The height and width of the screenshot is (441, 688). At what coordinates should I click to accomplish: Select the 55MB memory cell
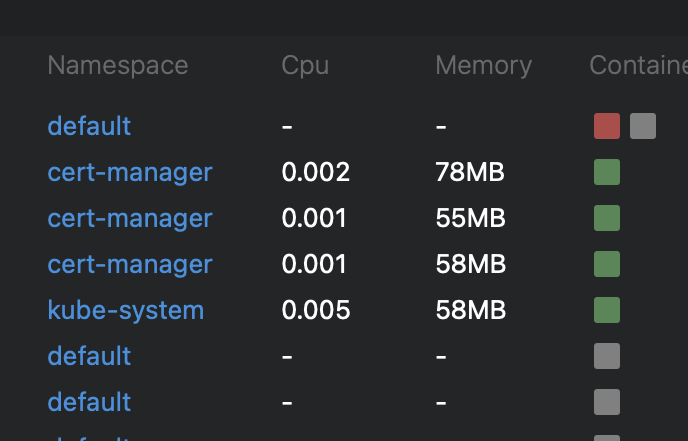[x=470, y=218]
